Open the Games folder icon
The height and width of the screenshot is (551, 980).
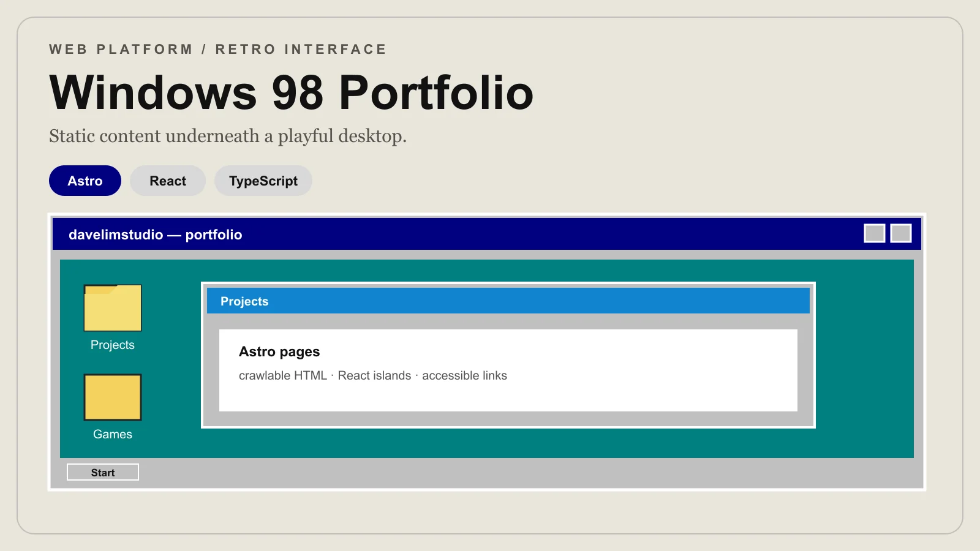[113, 397]
